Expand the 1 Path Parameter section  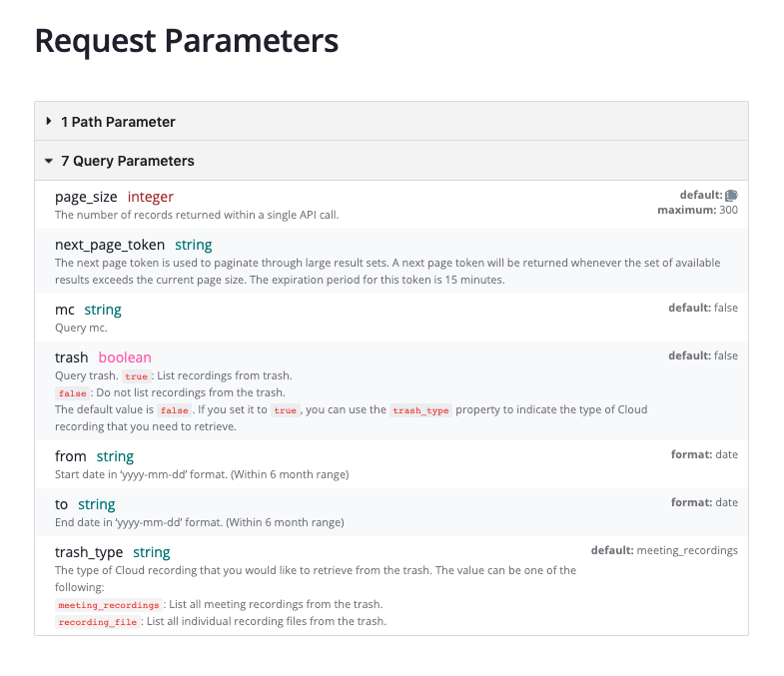(x=118, y=122)
